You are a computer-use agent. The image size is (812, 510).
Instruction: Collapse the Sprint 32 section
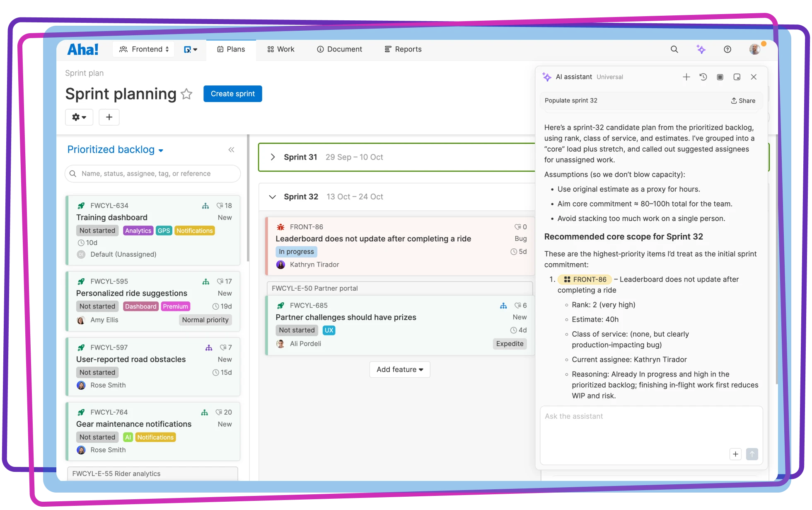pos(272,197)
